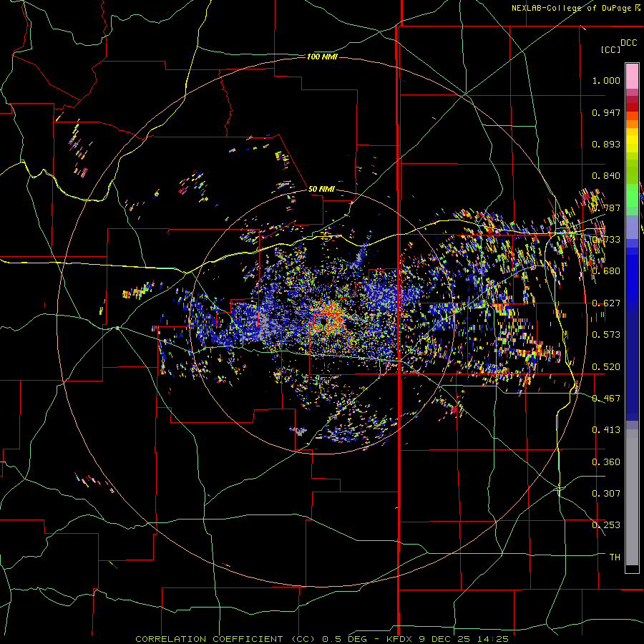The image size is (644, 644).
Task: Click the 0.947 legend value
Action: tap(606, 112)
